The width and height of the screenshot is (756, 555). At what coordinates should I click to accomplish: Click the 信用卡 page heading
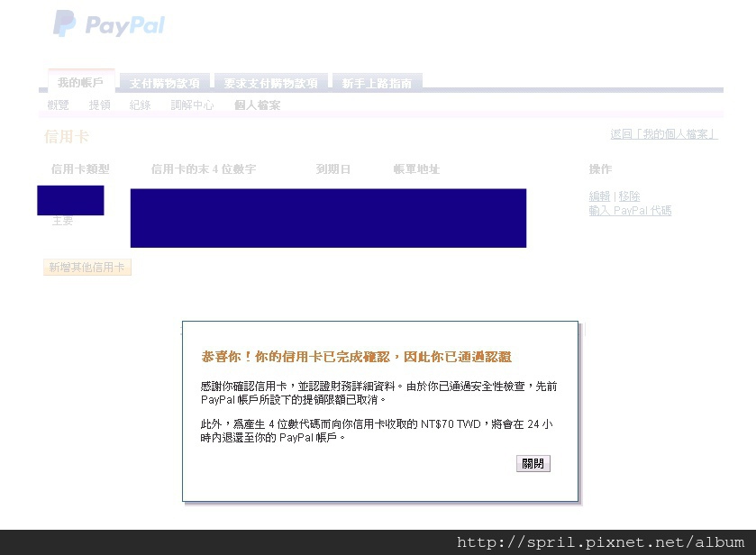point(67,136)
